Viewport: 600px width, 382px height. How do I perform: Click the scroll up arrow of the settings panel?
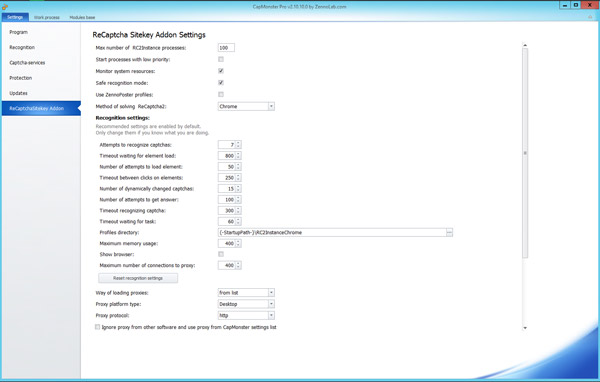tap(525, 45)
